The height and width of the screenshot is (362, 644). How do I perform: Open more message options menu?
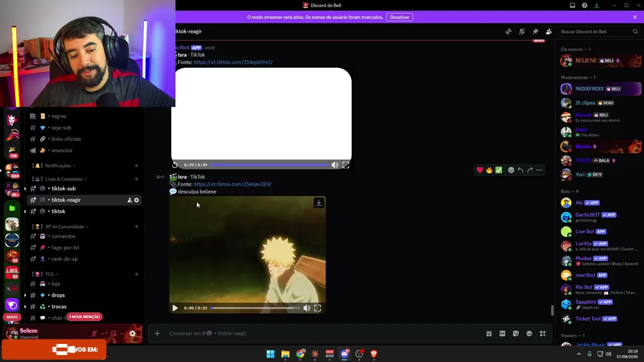click(x=539, y=170)
